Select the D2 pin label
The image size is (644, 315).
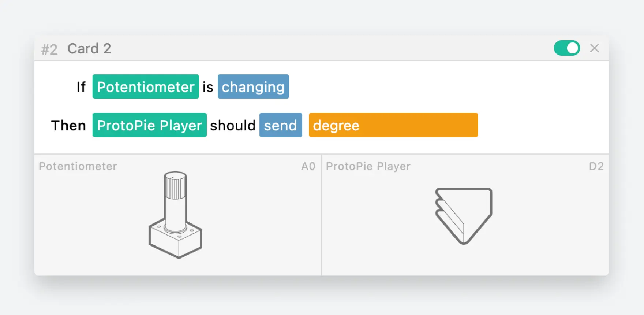(x=596, y=166)
